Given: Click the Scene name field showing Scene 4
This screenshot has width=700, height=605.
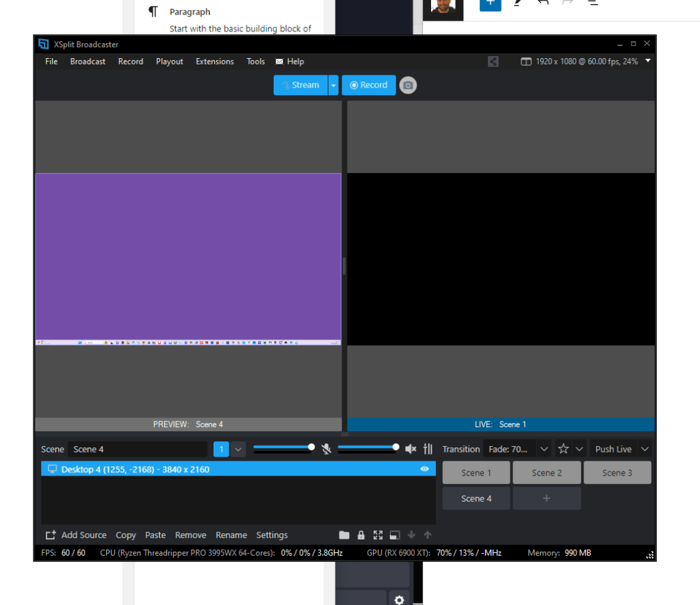Looking at the screenshot, I should (138, 449).
